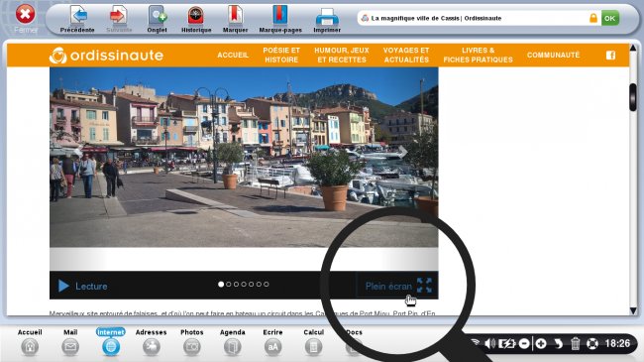Open Photos in the bottom dock
This screenshot has height=362, width=644.
click(192, 342)
